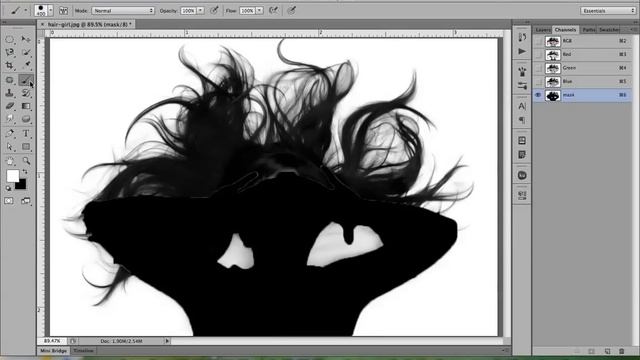The image size is (640, 360).
Task: Switch to the Swatches tab
Action: tap(609, 30)
